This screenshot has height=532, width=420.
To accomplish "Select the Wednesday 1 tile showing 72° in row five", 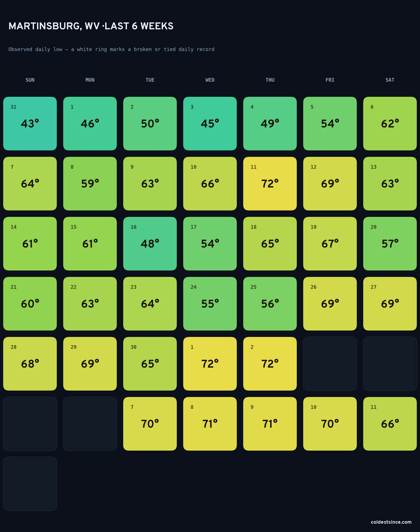I will click(x=210, y=364).
